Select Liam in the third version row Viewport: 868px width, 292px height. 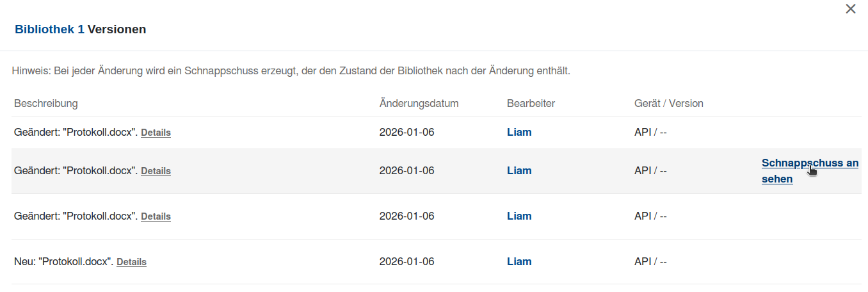[x=519, y=216]
